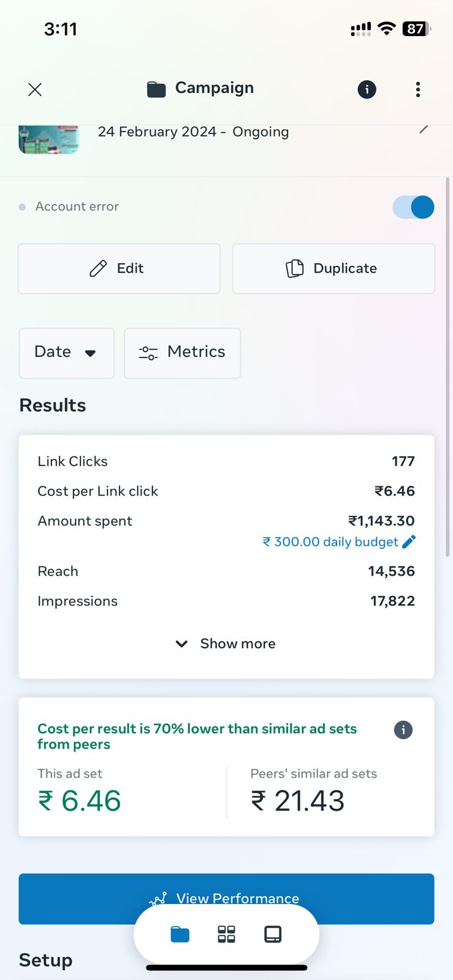Open the Metrics selector

pyautogui.click(x=182, y=353)
